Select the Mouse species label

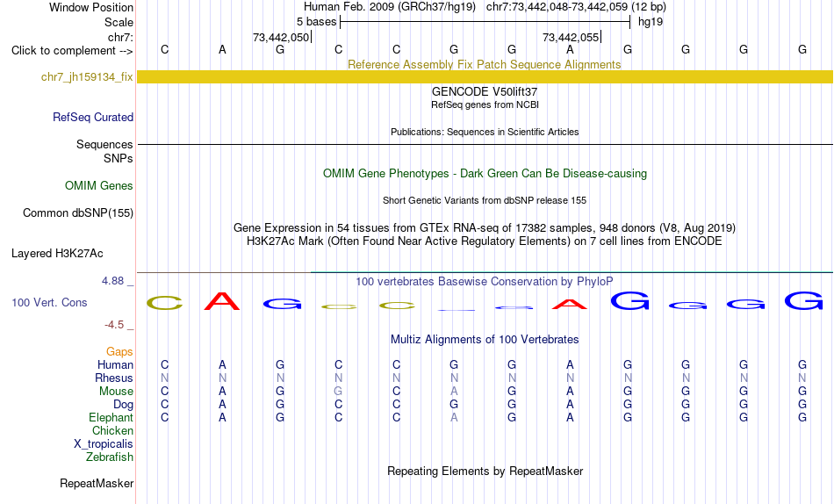[x=116, y=392]
